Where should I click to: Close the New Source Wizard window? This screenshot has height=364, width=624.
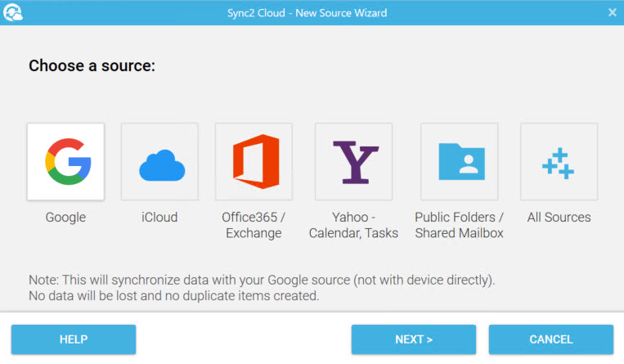click(x=613, y=12)
